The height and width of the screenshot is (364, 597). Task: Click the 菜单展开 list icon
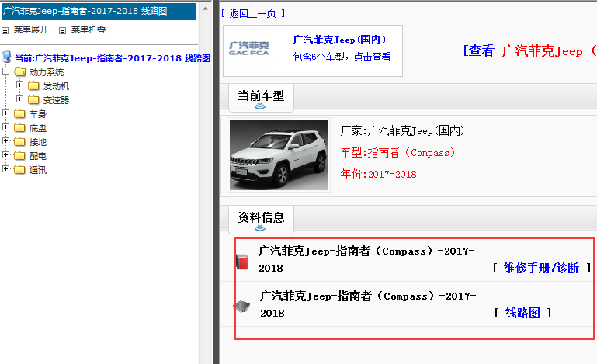[5, 30]
